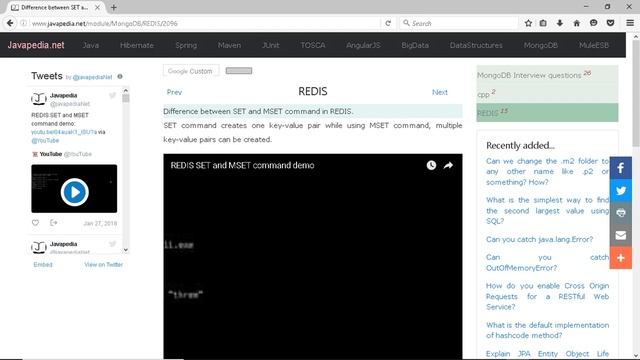The image size is (640, 360).
Task: Click the 'REDIS SET and MSET command demo' video title
Action: 242,165
